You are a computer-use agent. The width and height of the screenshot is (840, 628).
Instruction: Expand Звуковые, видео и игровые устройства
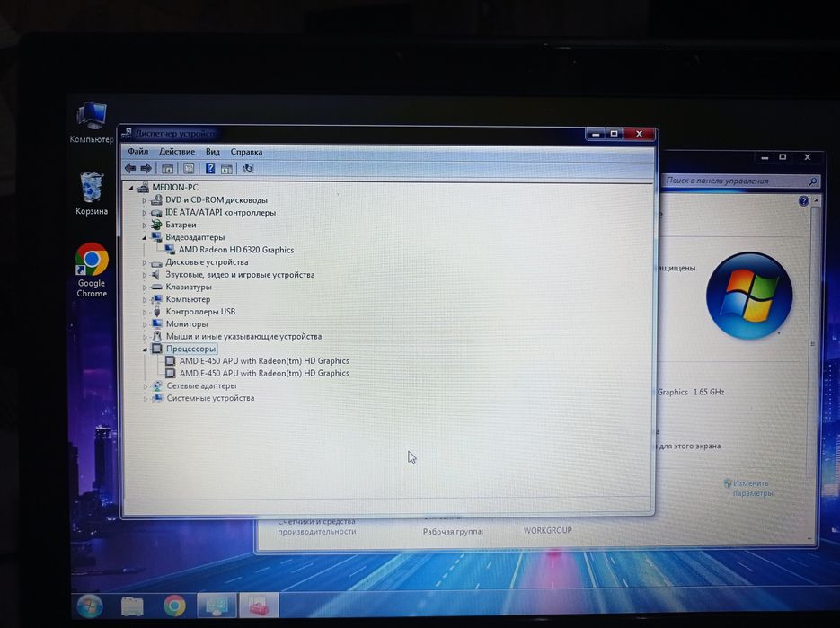tap(144, 275)
